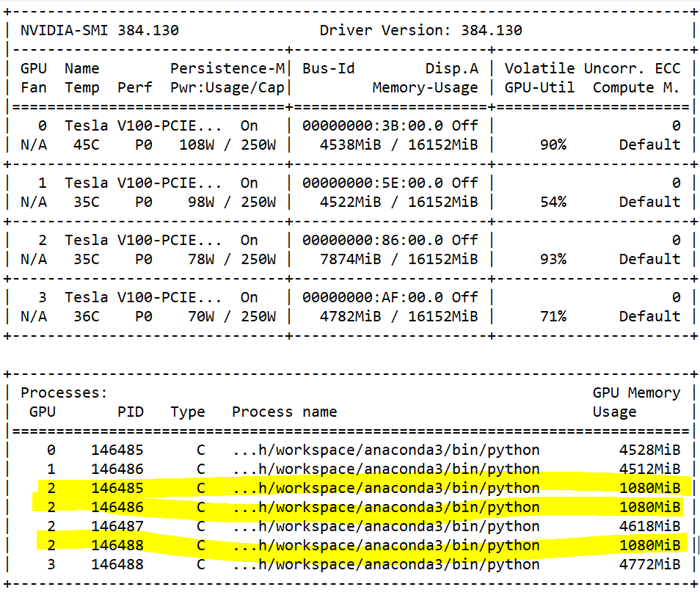
Task: Click the 93% GPU utilization value
Action: 552,260
